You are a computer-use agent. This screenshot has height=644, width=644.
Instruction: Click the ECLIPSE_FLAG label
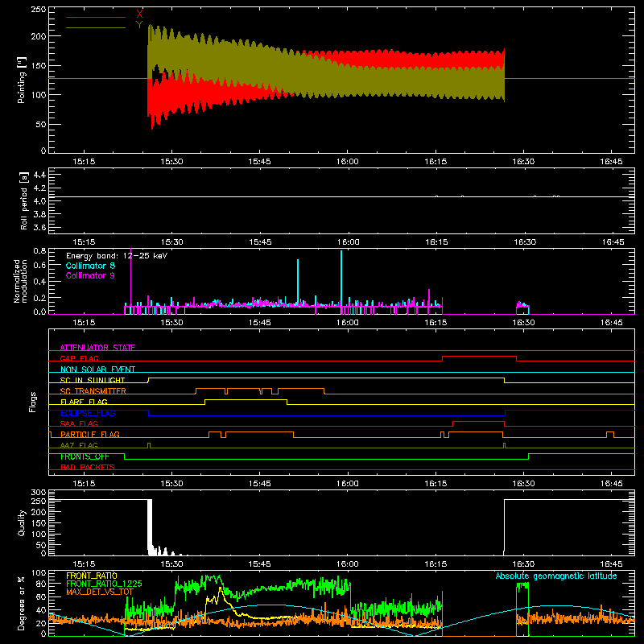coord(88,413)
